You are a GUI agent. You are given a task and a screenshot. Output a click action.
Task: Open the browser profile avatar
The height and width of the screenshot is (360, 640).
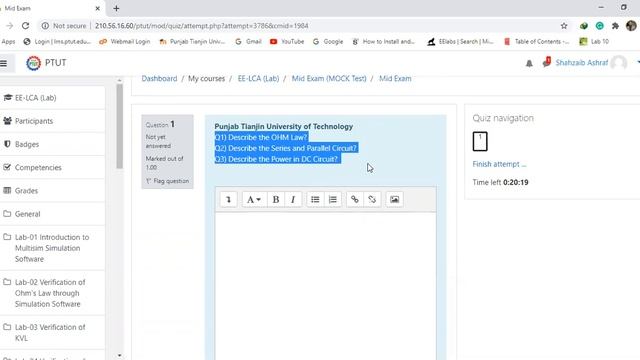click(631, 26)
